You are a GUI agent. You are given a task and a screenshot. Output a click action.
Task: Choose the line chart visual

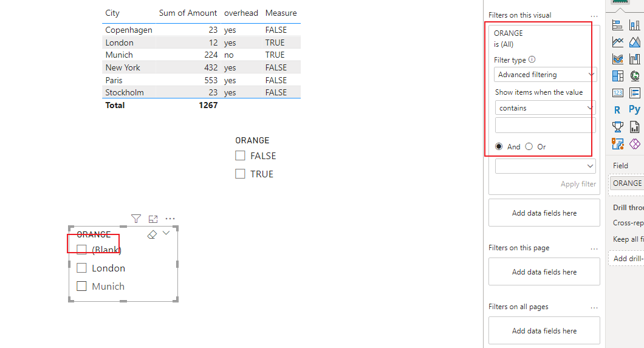click(x=617, y=42)
